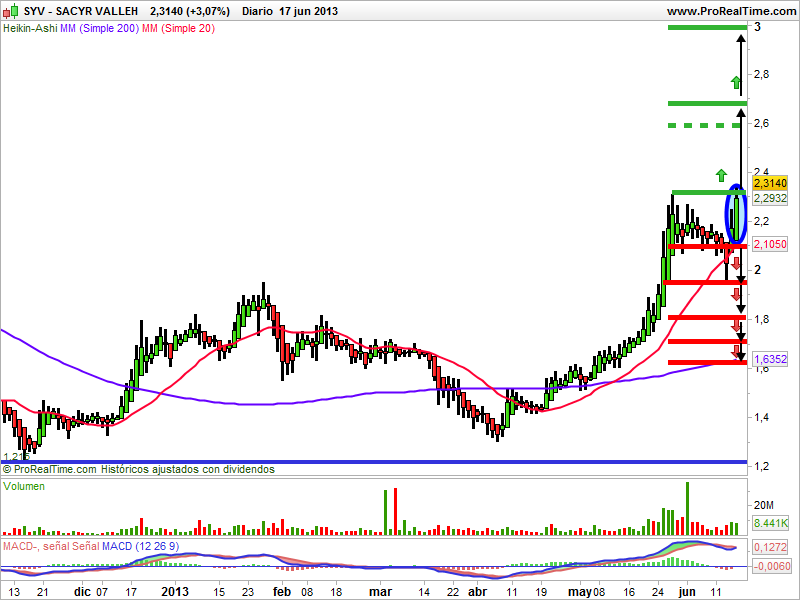Click the 1,4 price axis label
The height and width of the screenshot is (600, 800).
point(761,417)
